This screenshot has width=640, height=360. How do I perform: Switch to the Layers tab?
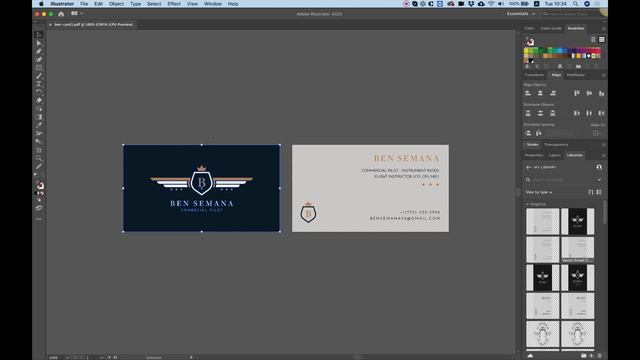(x=555, y=155)
